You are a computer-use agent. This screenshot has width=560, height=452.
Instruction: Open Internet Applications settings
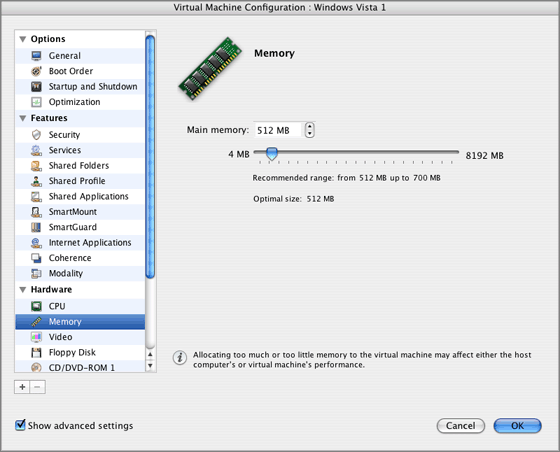coord(80,243)
